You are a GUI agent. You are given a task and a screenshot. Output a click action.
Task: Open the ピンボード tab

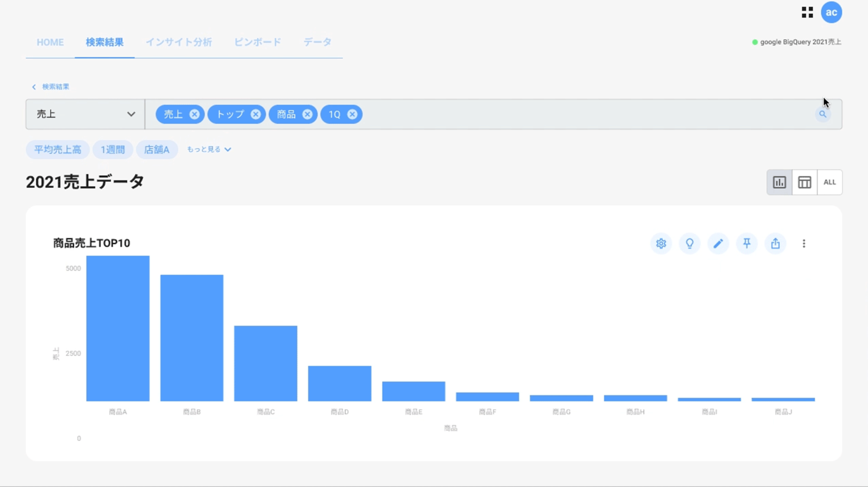click(258, 42)
